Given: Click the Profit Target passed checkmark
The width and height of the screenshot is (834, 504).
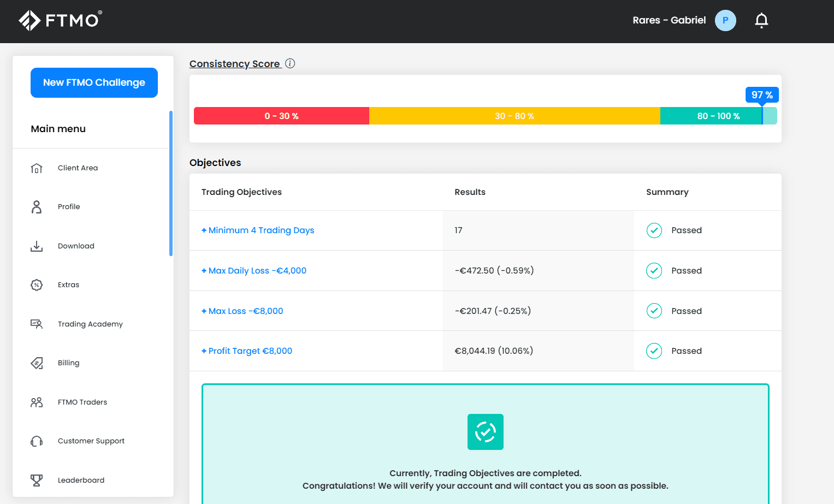Looking at the screenshot, I should [x=654, y=351].
